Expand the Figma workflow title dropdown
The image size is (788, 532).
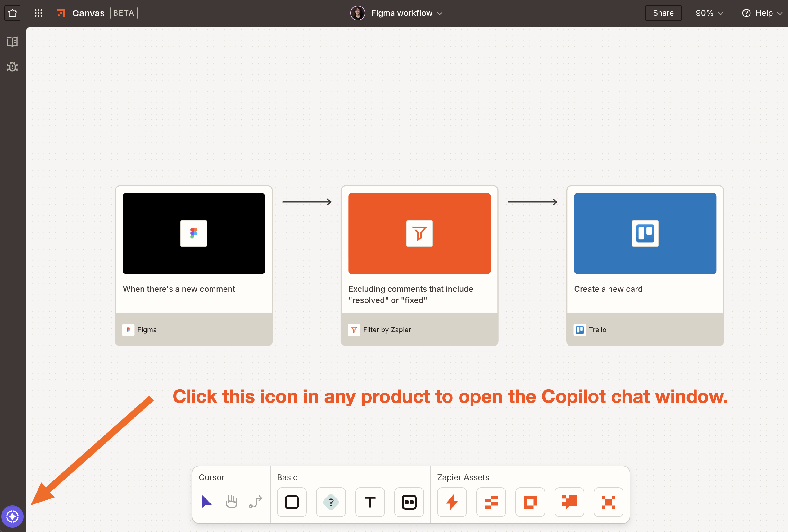click(x=440, y=14)
